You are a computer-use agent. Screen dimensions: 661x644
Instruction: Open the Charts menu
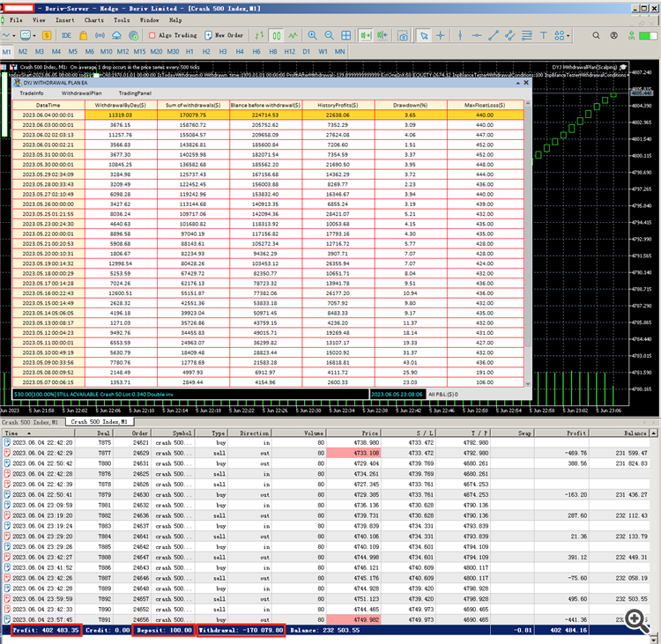click(x=93, y=19)
